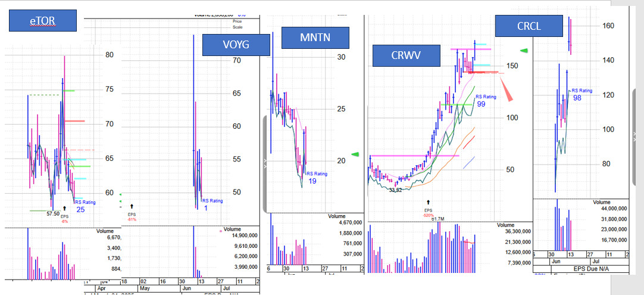Click the CRWV ticker label box
Viewport: 644px width, 295px height.
(406, 55)
